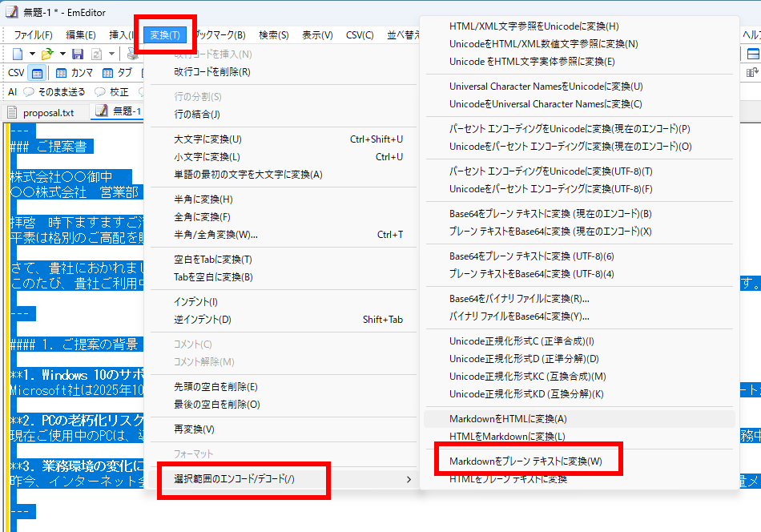Open the dropdown arrow next to New document
This screenshot has height=532, width=761.
pyautogui.click(x=32, y=54)
